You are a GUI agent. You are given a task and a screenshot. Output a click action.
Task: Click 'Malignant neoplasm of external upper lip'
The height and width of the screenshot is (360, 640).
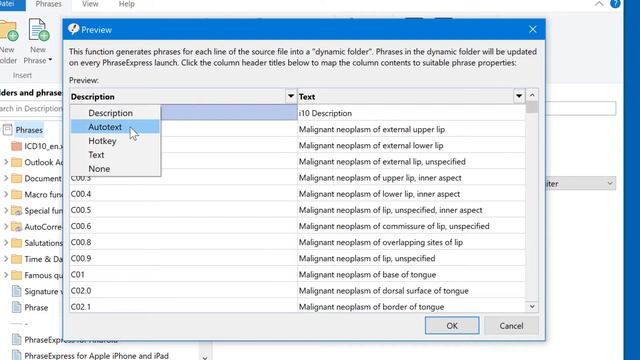[x=372, y=129]
